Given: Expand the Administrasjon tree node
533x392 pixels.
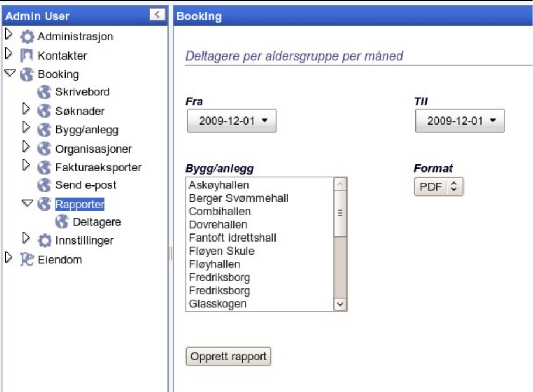Looking at the screenshot, I should [x=8, y=36].
